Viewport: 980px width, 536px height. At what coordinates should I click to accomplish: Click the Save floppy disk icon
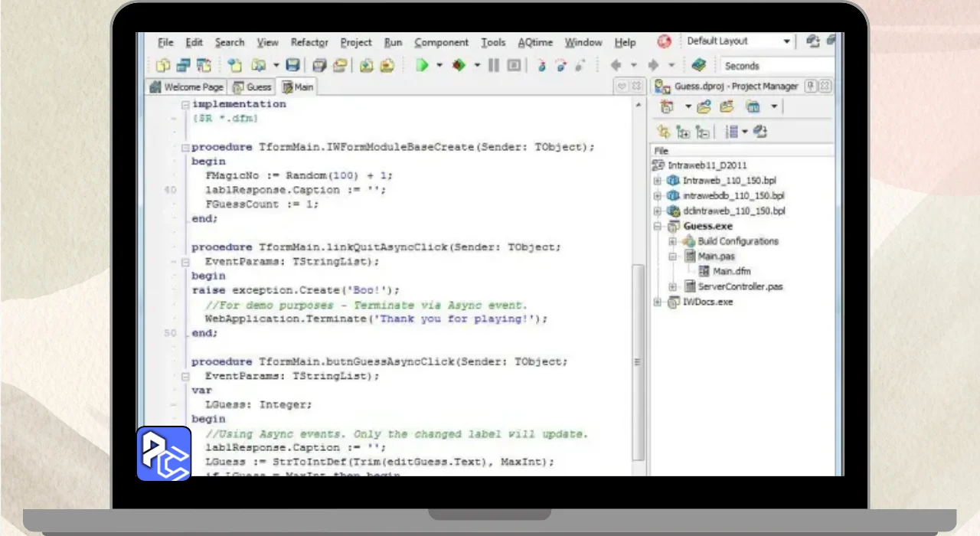[292, 66]
